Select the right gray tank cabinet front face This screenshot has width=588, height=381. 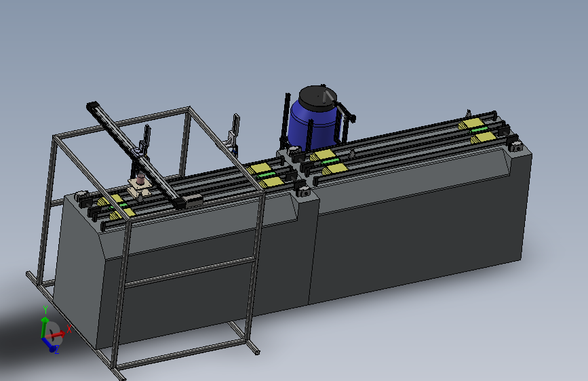click(x=416, y=240)
